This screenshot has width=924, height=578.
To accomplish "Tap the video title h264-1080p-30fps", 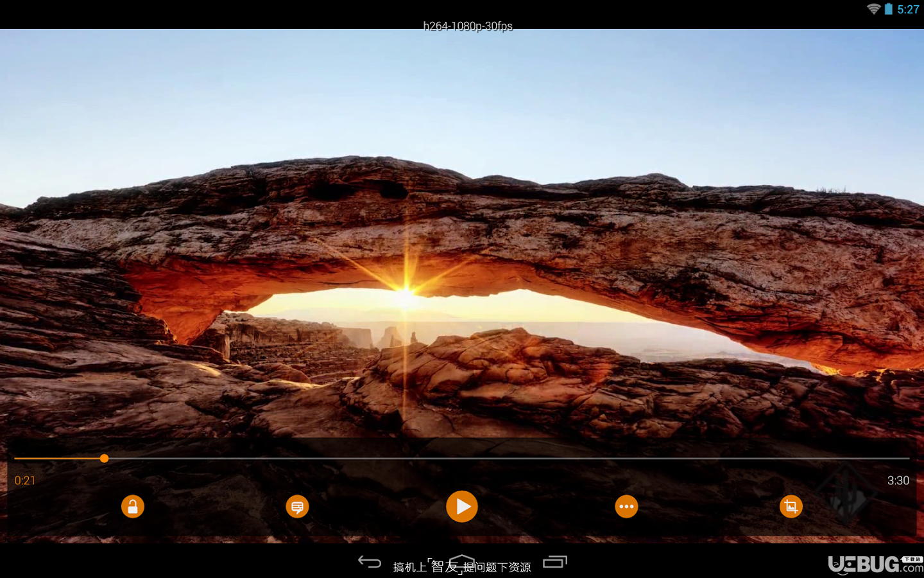I will tap(468, 26).
